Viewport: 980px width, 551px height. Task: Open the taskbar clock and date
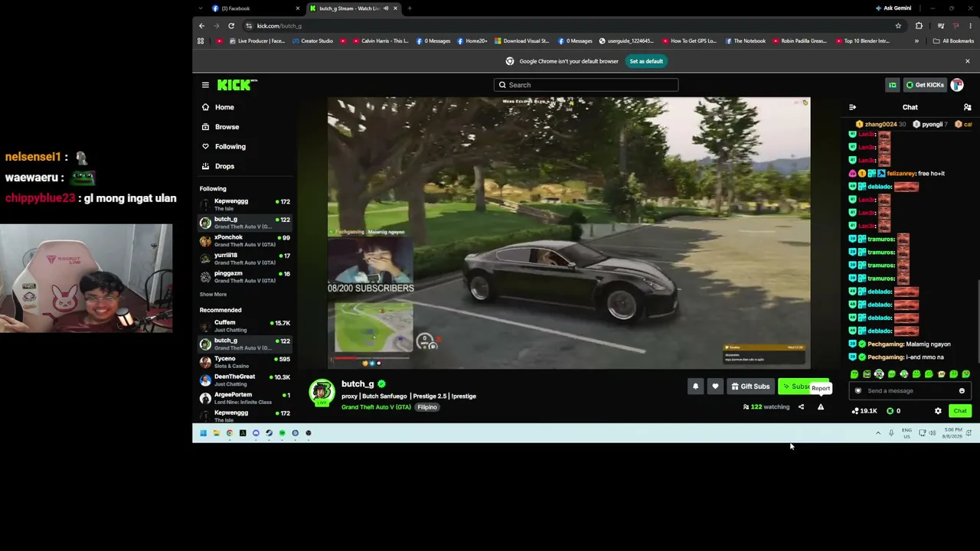pyautogui.click(x=952, y=433)
